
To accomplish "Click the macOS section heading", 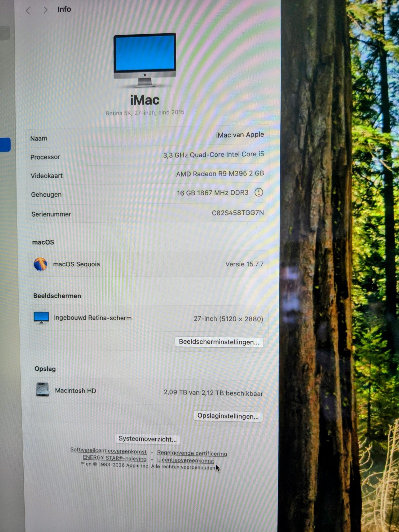I will point(43,242).
